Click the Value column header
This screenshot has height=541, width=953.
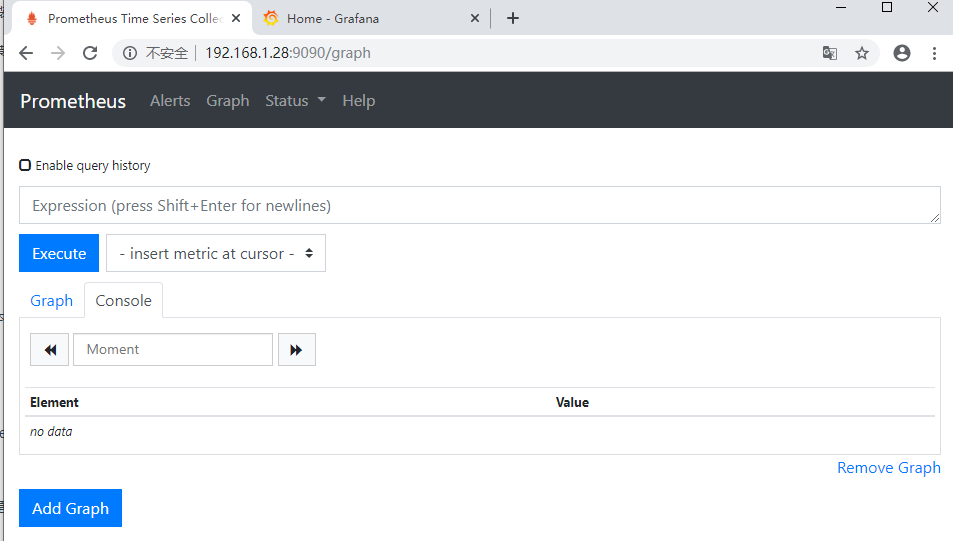572,402
